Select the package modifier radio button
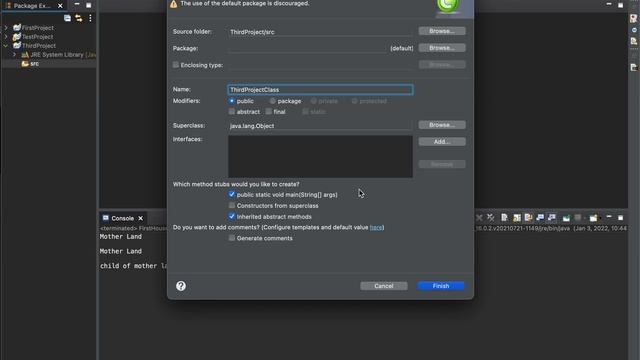 click(x=273, y=101)
